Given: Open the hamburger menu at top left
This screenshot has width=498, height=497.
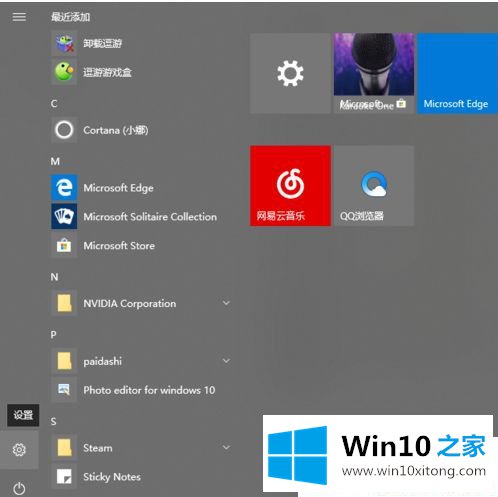Looking at the screenshot, I should click(x=19, y=17).
